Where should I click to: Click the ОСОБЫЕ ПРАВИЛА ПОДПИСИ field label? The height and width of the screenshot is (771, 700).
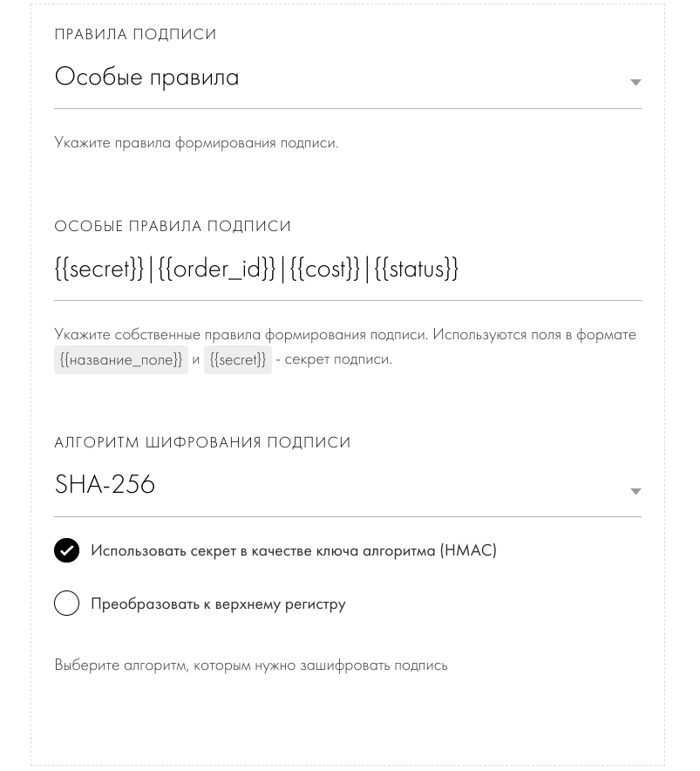click(x=173, y=226)
